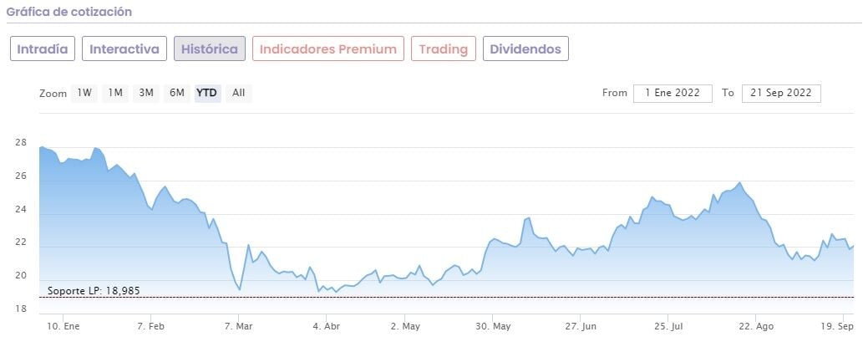Viewport: 868px width, 342px height.
Task: Click the 25. Jul axis label
Action: [x=668, y=327]
